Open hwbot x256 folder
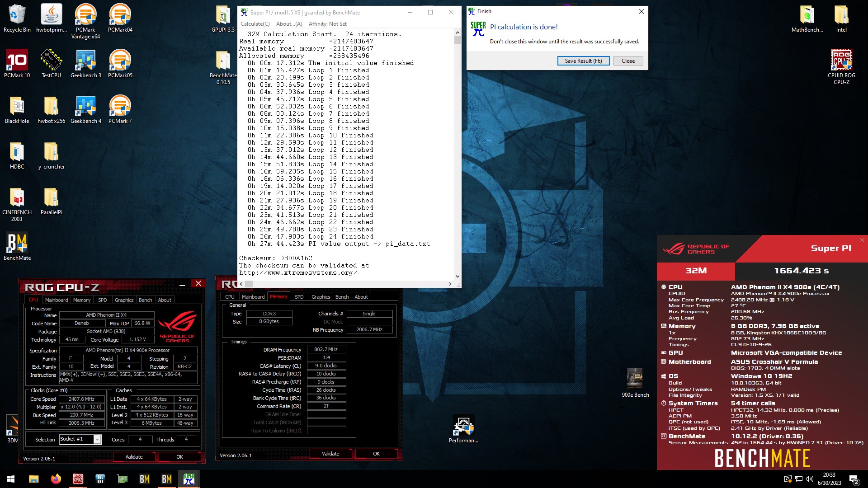The image size is (868, 488). click(52, 109)
